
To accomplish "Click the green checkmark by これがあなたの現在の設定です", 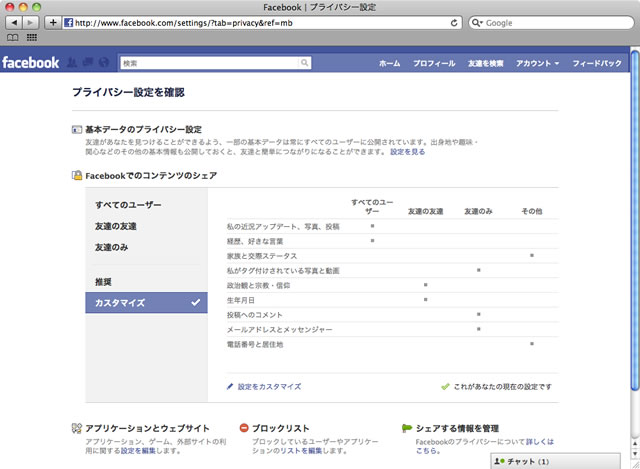I will point(445,386).
